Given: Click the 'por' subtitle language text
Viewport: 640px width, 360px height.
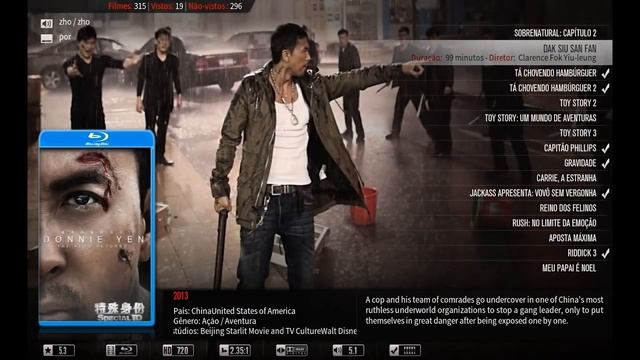Looking at the screenshot, I should tap(65, 37).
